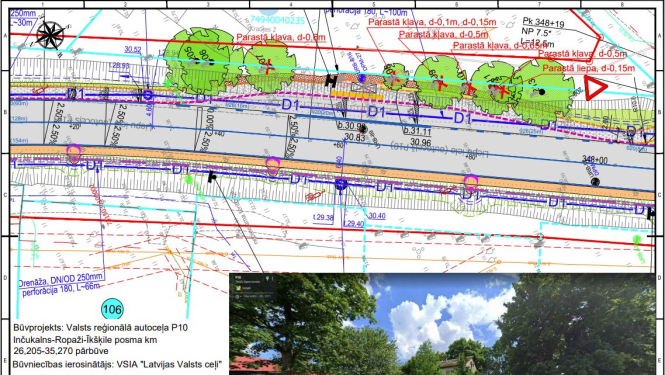Viewport: 665px width, 375px height.
Task: Click the 'perforācija 180, L~66m' note
Action: [x=61, y=291]
